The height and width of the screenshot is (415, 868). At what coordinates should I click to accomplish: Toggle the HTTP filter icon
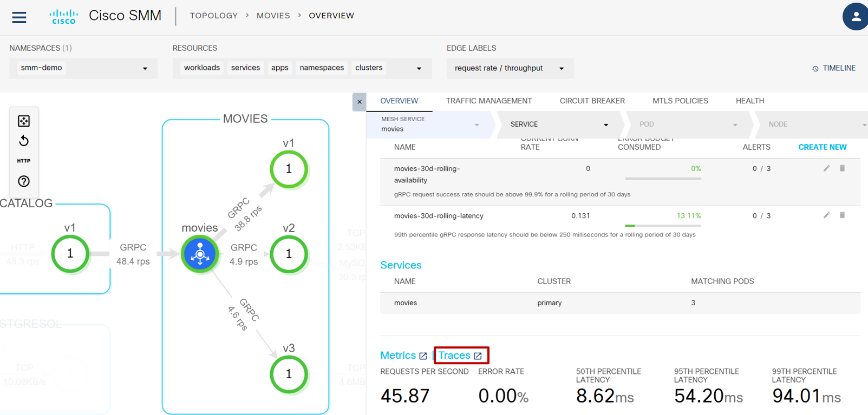click(24, 161)
